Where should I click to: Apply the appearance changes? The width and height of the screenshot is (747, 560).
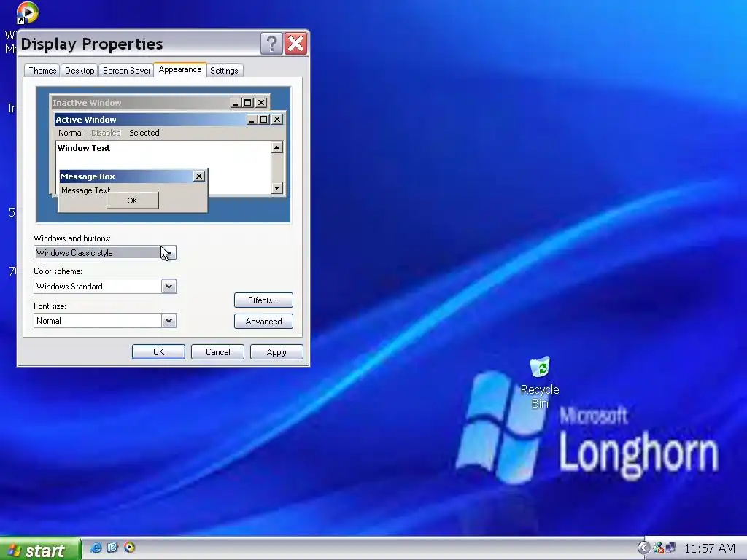point(276,352)
